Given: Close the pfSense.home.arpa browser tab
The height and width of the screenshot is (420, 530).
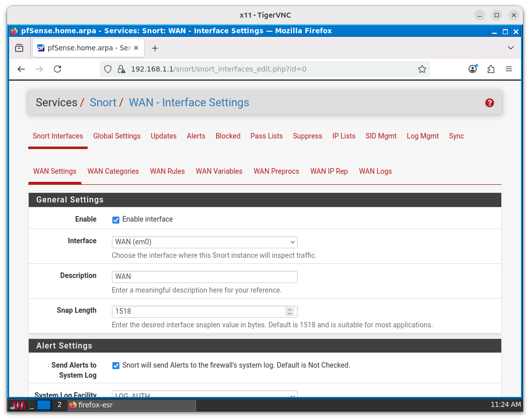Looking at the screenshot, I should pyautogui.click(x=136, y=48).
